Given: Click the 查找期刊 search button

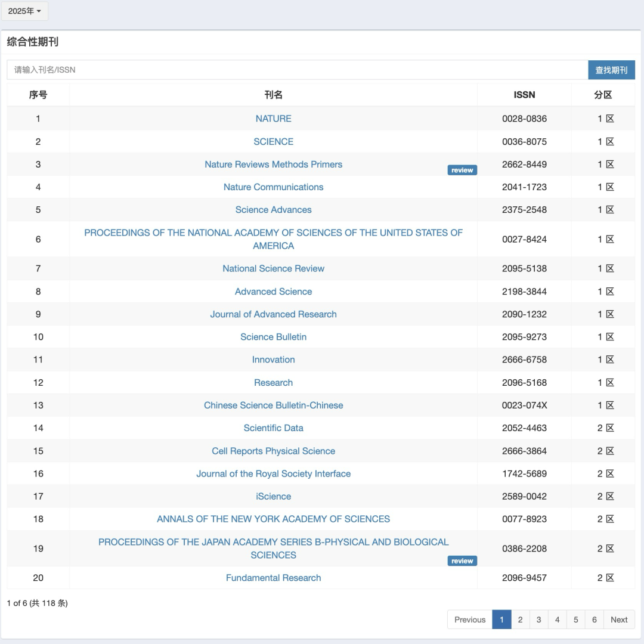Looking at the screenshot, I should (611, 70).
